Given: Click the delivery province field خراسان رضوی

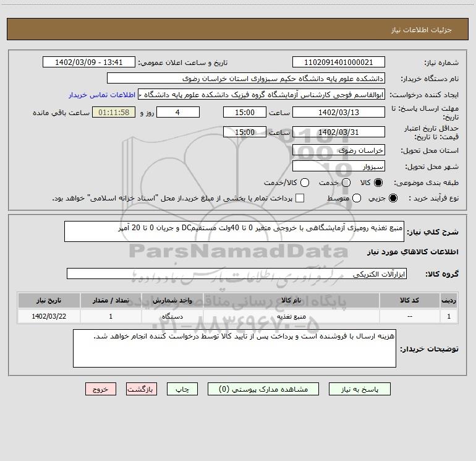Looking at the screenshot, I should pyautogui.click(x=339, y=150).
